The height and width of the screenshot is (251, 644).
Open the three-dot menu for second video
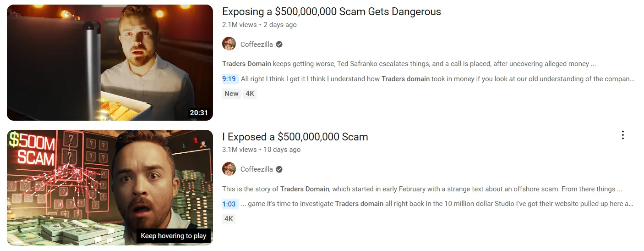coord(622,135)
